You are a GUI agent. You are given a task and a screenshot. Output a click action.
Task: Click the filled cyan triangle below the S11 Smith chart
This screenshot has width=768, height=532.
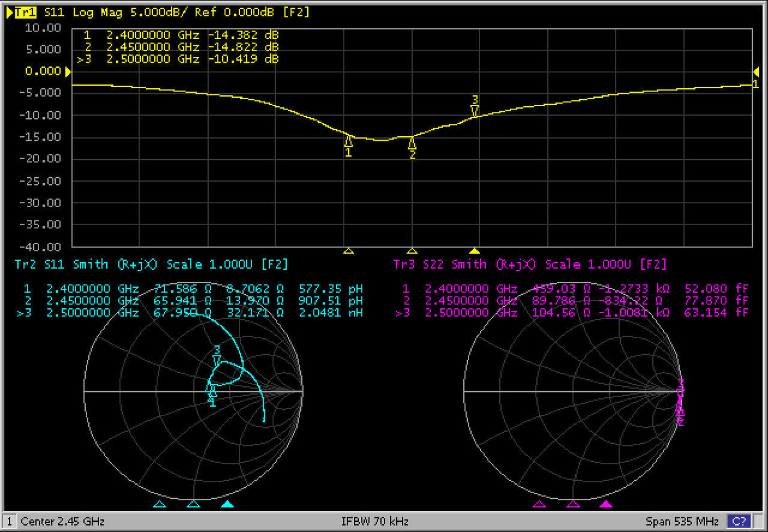click(x=227, y=505)
